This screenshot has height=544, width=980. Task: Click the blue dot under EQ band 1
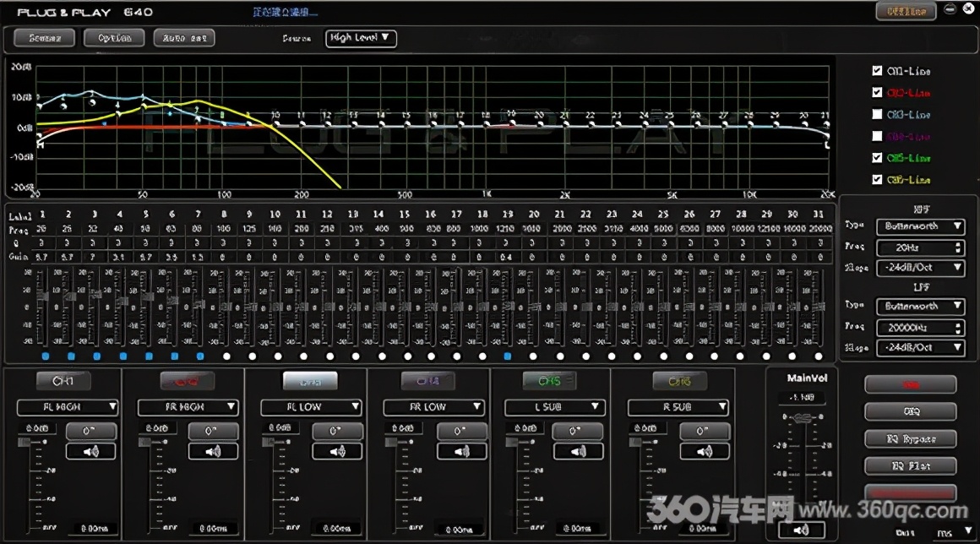pos(45,356)
